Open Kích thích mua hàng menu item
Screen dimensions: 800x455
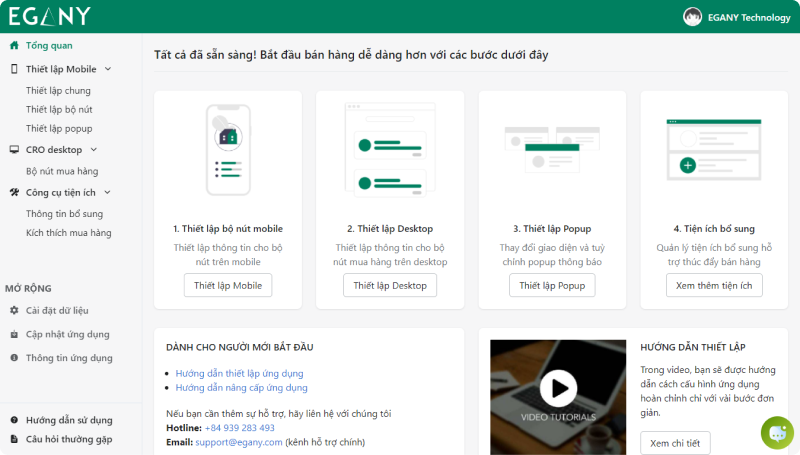point(68,233)
